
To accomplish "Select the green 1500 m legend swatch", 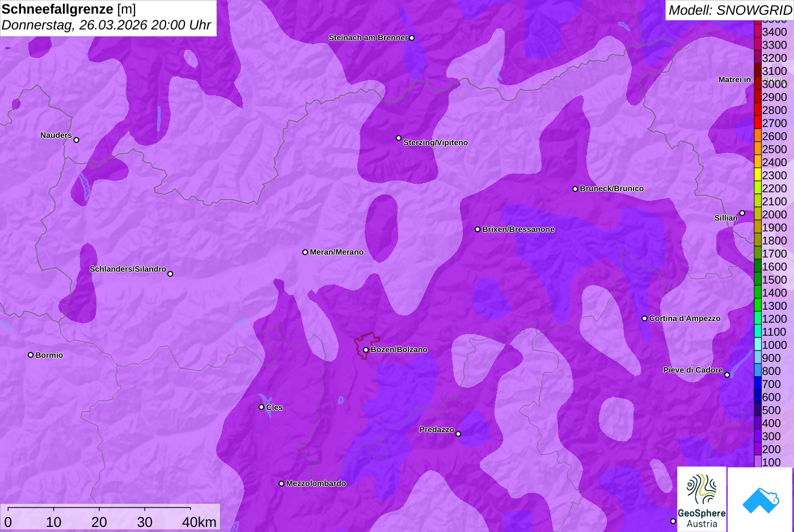I will [x=758, y=280].
